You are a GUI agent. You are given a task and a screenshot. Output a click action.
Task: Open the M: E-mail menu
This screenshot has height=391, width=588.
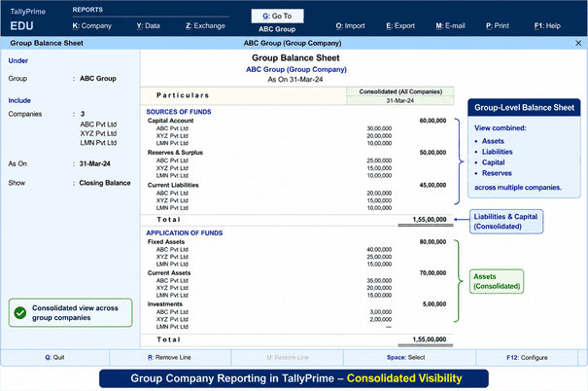pyautogui.click(x=450, y=26)
